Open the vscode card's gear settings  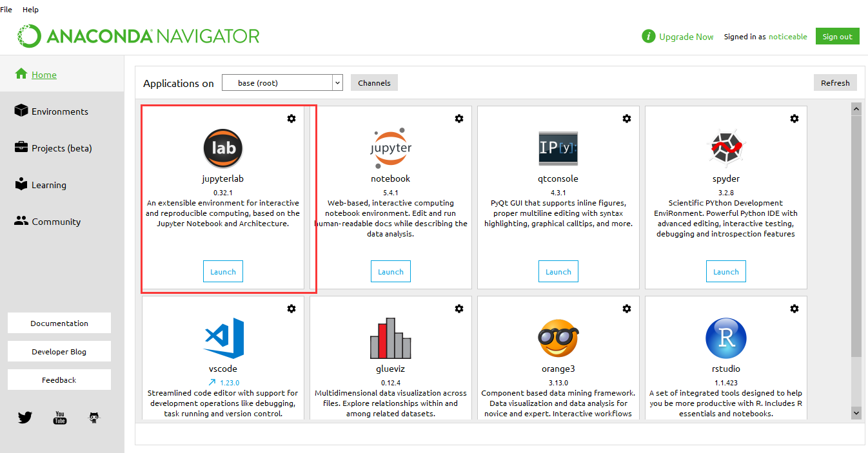tap(291, 309)
